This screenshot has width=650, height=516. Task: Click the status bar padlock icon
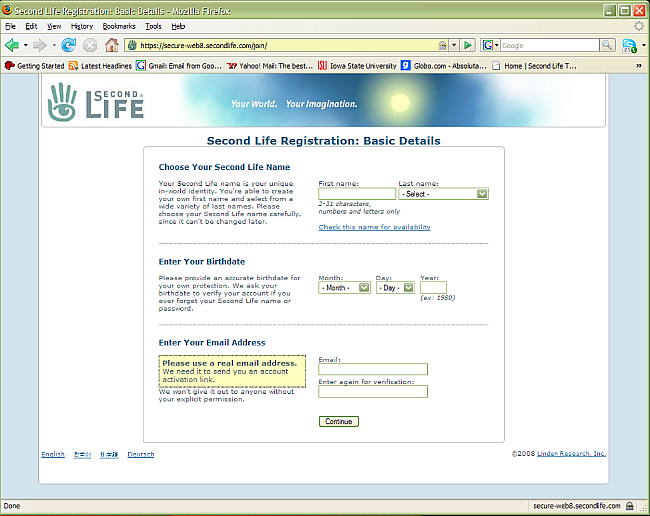[x=630, y=506]
